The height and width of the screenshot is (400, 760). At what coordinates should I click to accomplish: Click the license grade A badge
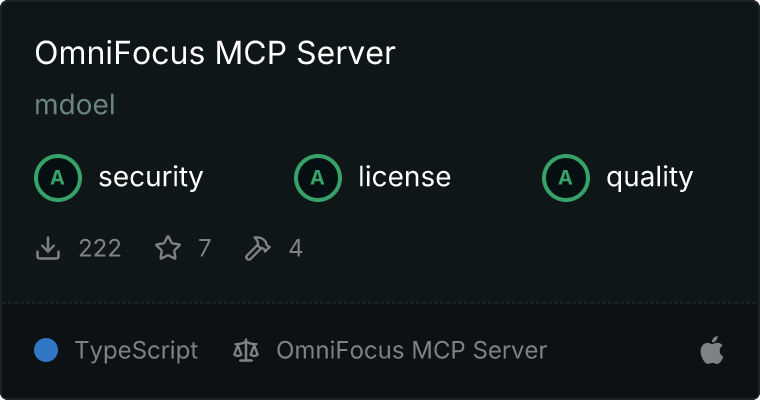317,178
